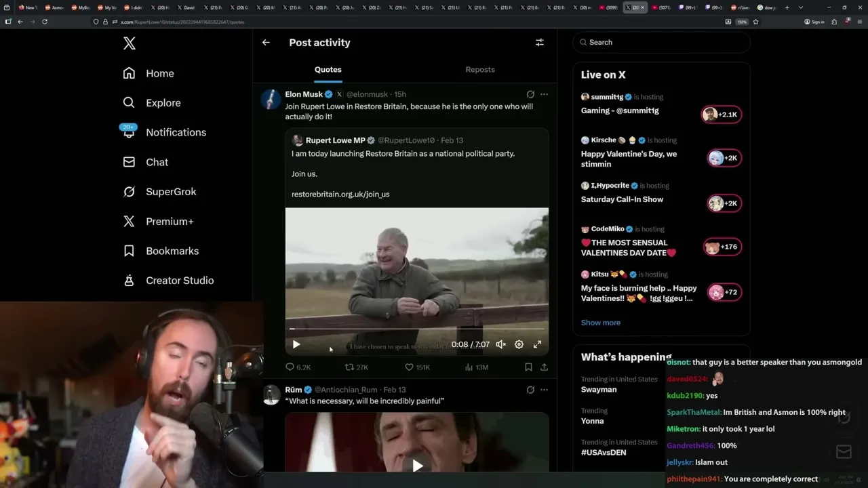Open the quoted Rupert Lowe MP profile name
The height and width of the screenshot is (488, 868).
[335, 140]
